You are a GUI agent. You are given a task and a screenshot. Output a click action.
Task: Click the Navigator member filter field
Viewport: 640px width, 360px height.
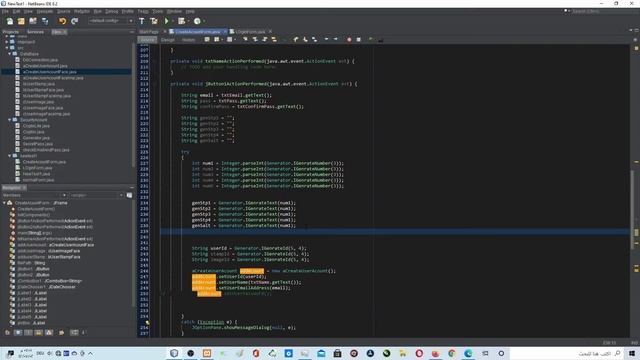[x=96, y=195]
